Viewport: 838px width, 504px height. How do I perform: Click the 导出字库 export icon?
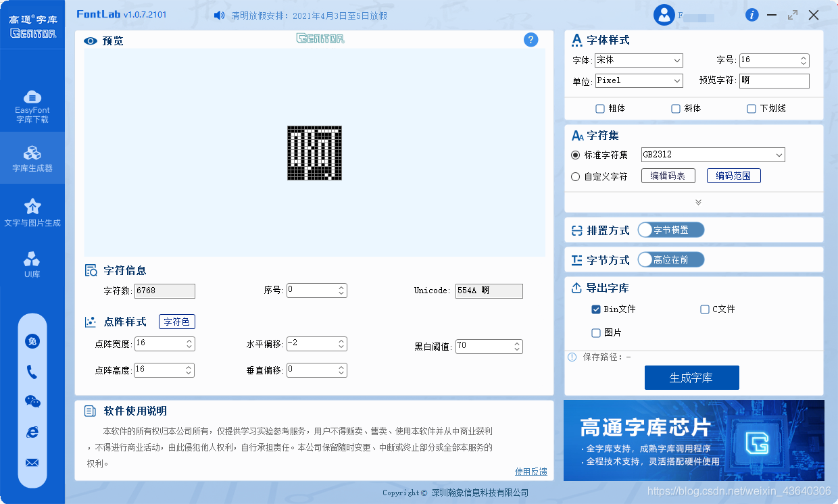click(577, 288)
